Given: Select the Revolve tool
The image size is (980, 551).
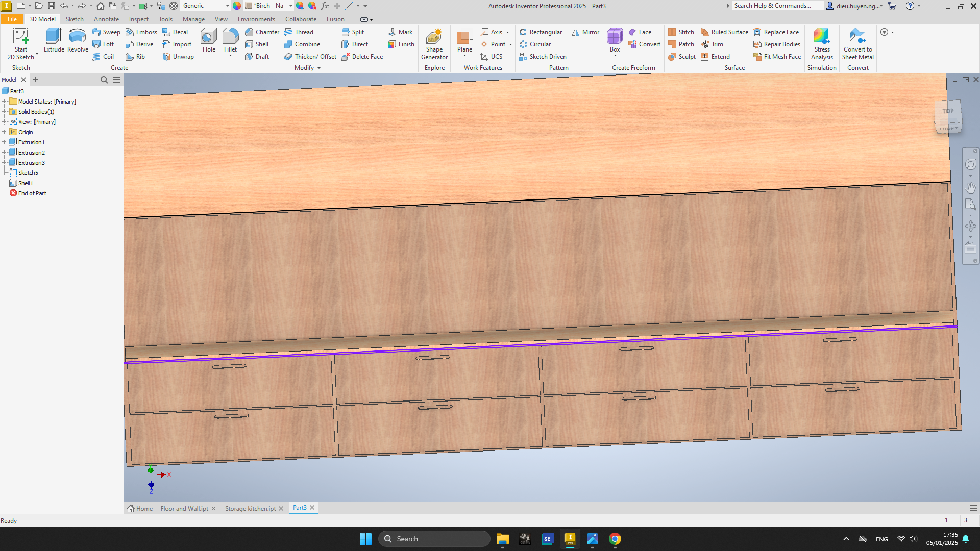Looking at the screenshot, I should pos(78,40).
